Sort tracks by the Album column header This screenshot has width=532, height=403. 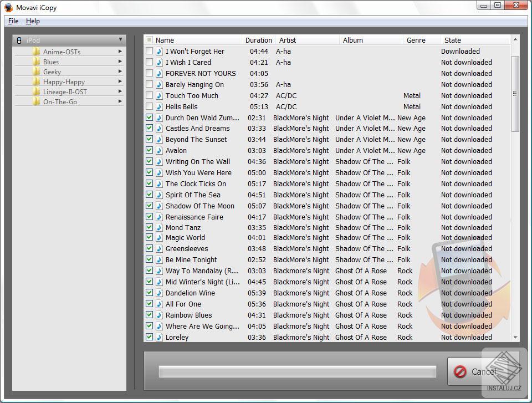point(371,40)
